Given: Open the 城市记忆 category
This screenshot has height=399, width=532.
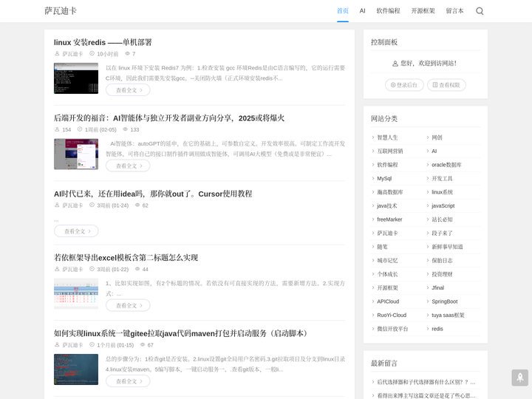Looking at the screenshot, I should coord(387,261).
